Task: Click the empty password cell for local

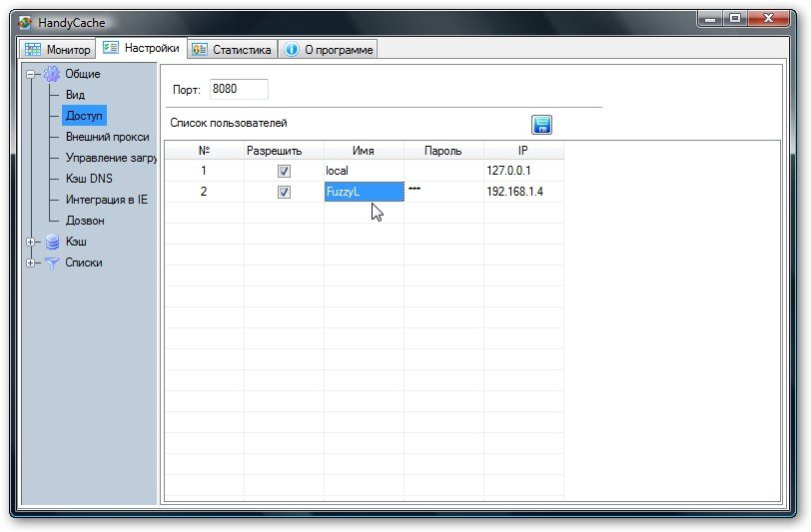Action: point(443,171)
